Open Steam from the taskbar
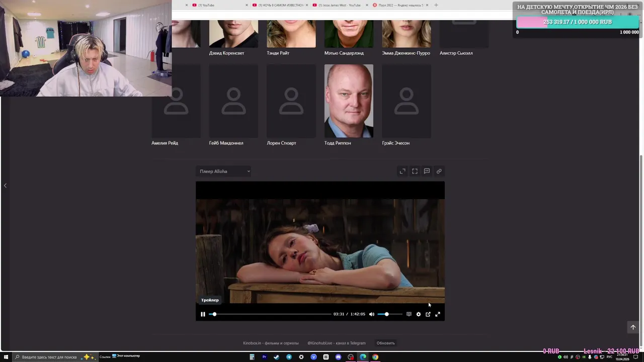Image resolution: width=644 pixels, height=362 pixels. [x=276, y=357]
